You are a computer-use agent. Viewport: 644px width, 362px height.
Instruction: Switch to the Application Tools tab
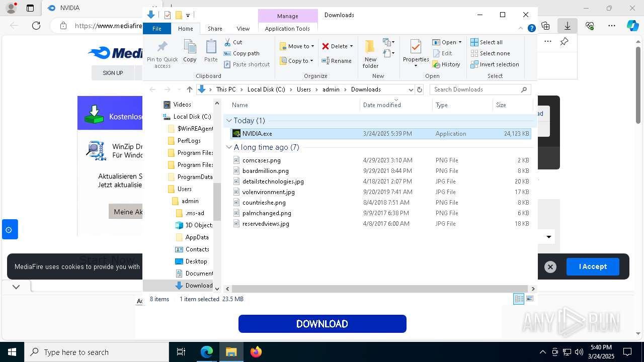point(287,29)
